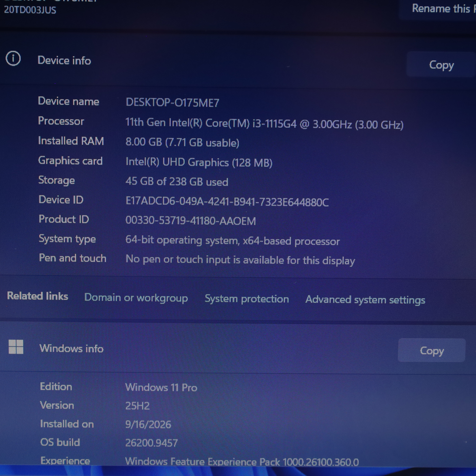Viewport: 476px width, 476px height.
Task: Click the Intel UHD Graphics card value
Action: [199, 162]
